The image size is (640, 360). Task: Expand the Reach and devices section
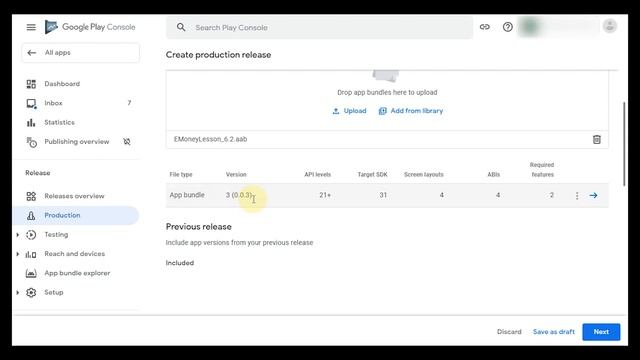tap(18, 254)
